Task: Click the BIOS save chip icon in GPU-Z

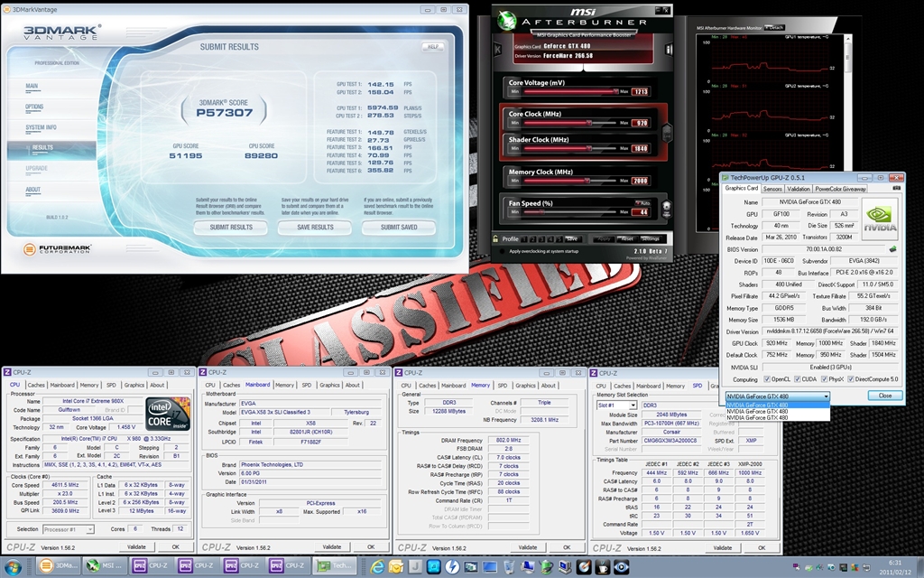Action: click(892, 248)
